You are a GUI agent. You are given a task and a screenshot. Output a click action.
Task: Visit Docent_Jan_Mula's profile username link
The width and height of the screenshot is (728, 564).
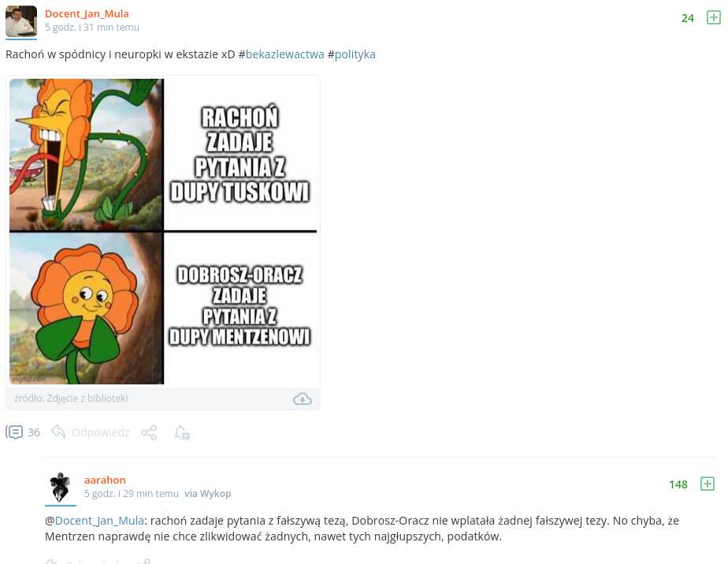tap(87, 14)
